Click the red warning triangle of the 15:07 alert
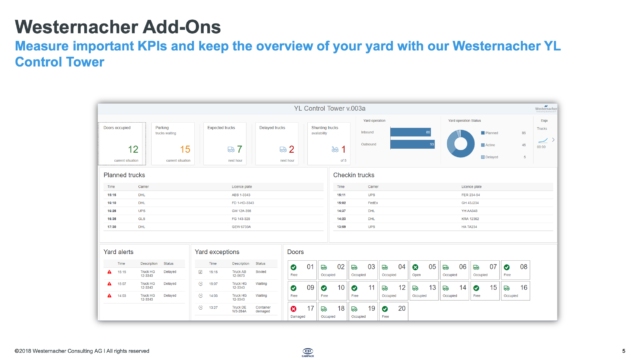The height and width of the screenshot is (360, 640). click(109, 284)
